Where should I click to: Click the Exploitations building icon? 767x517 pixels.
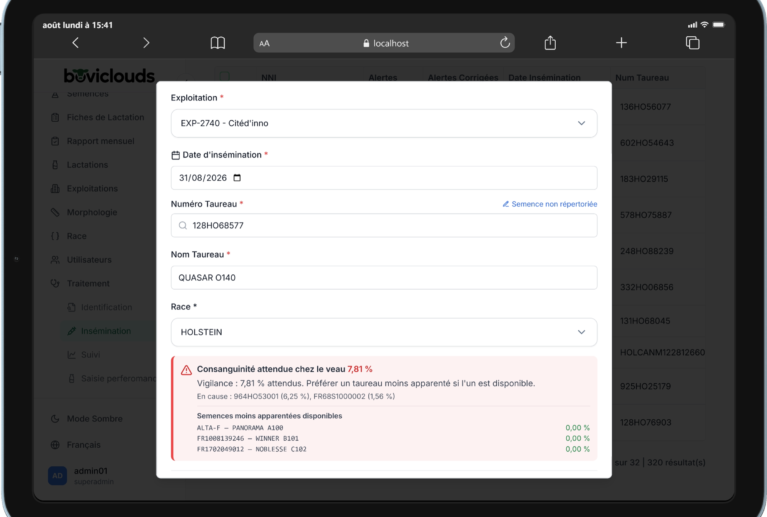55,188
